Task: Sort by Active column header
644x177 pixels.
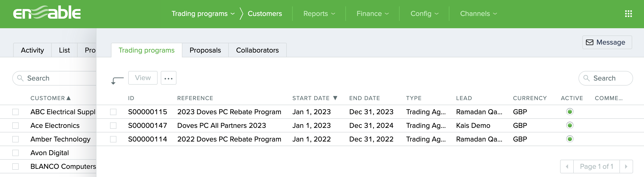Action: pyautogui.click(x=572, y=98)
